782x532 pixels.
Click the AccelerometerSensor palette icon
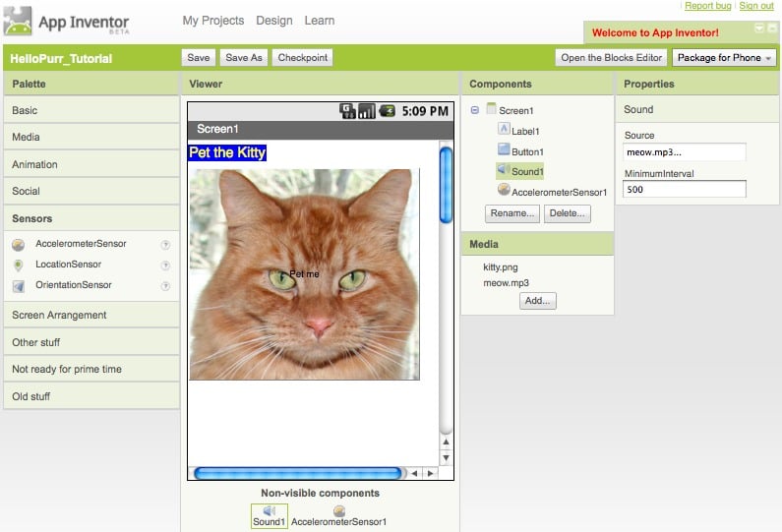click(19, 244)
